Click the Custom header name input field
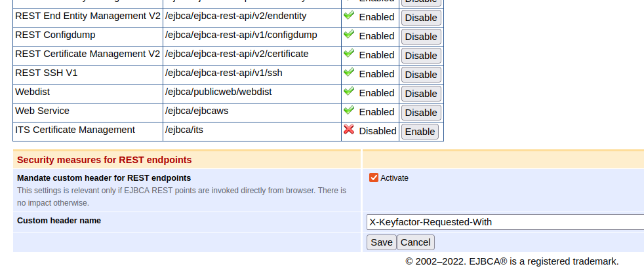Screen dimensions: 644x279 point(505,222)
